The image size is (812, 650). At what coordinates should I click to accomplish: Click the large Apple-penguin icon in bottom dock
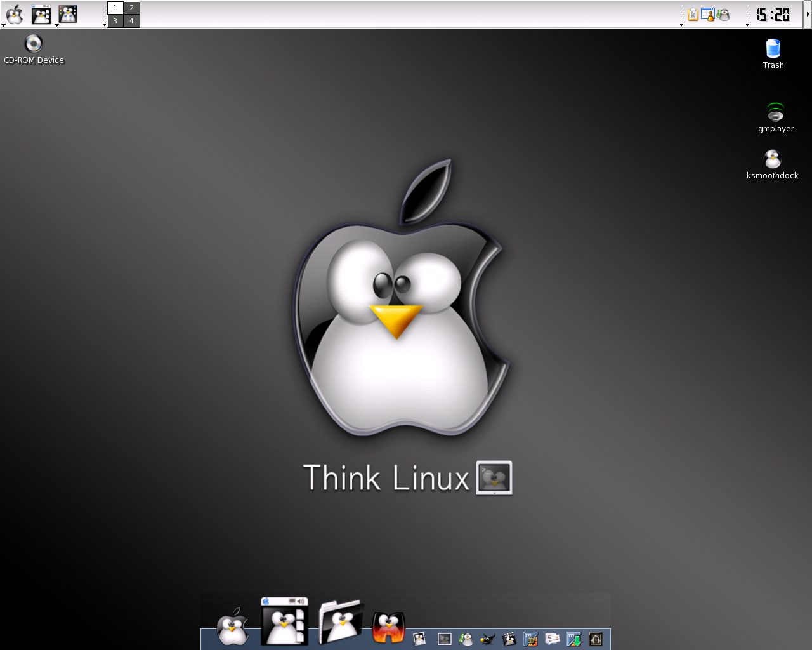(x=233, y=627)
